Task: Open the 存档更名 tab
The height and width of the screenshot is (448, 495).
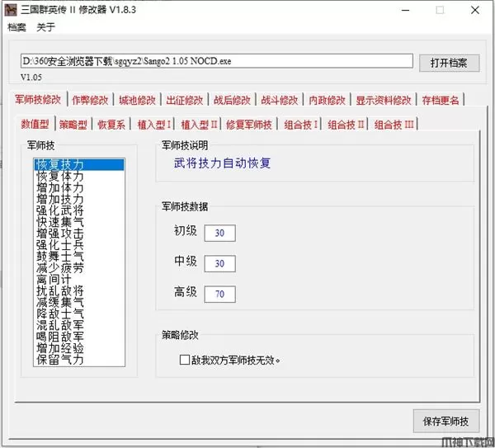Action: coord(441,100)
